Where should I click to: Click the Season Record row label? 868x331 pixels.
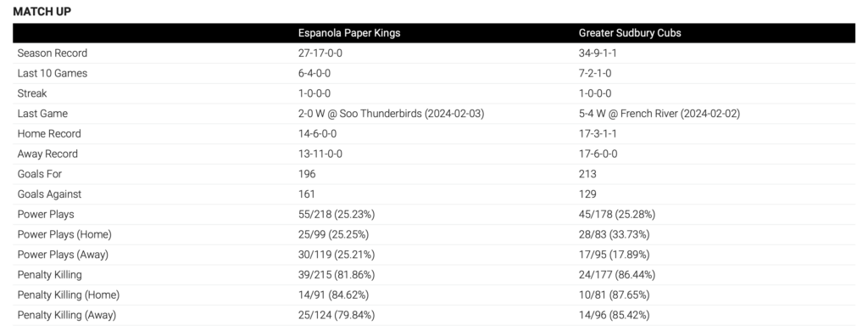[52, 53]
